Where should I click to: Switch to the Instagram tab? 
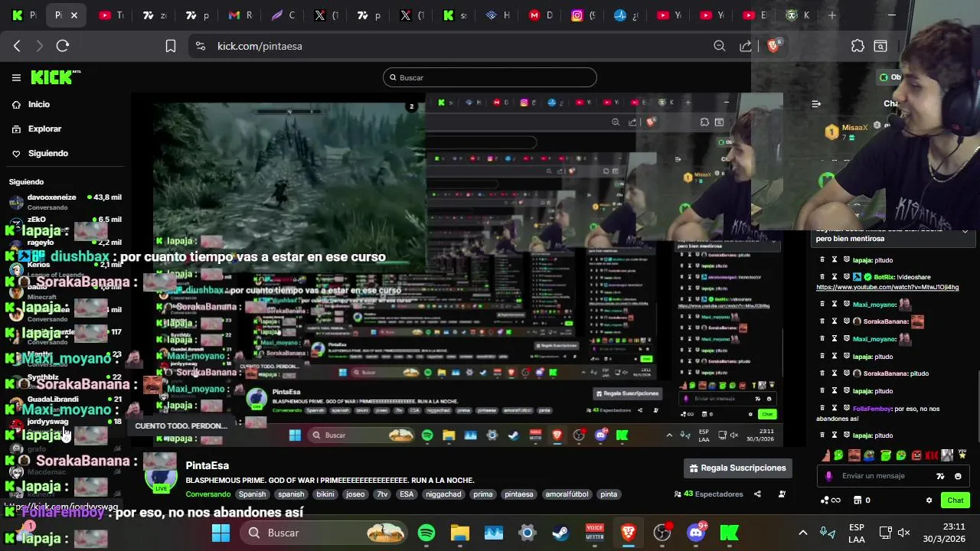[x=582, y=15]
